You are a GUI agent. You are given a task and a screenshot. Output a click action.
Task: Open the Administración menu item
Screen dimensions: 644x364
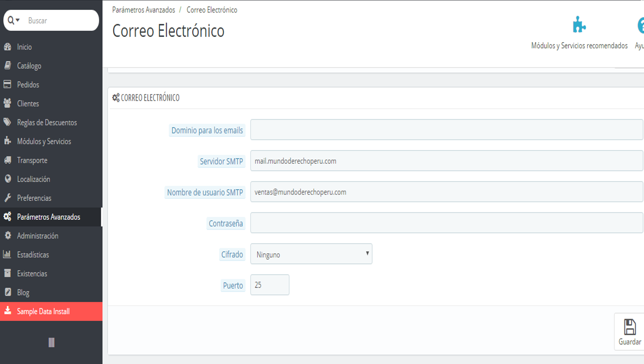[x=37, y=236]
